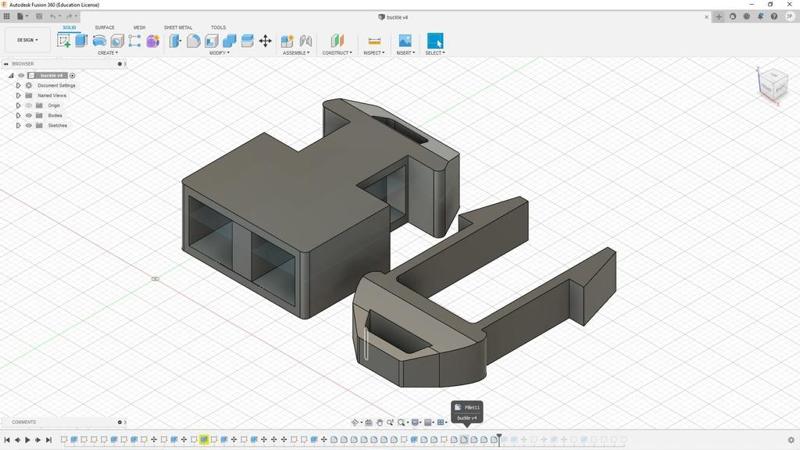Switch to the SURFACE tab

105,28
